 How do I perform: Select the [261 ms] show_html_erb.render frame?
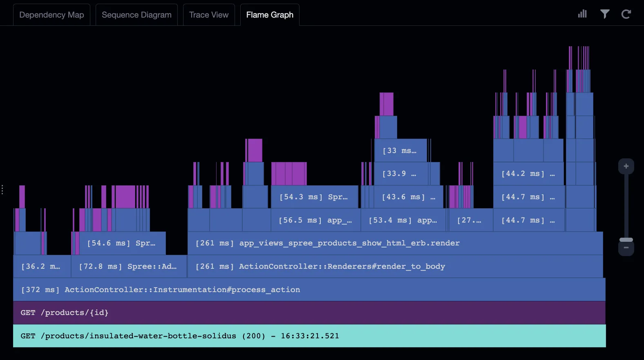[x=395, y=243]
